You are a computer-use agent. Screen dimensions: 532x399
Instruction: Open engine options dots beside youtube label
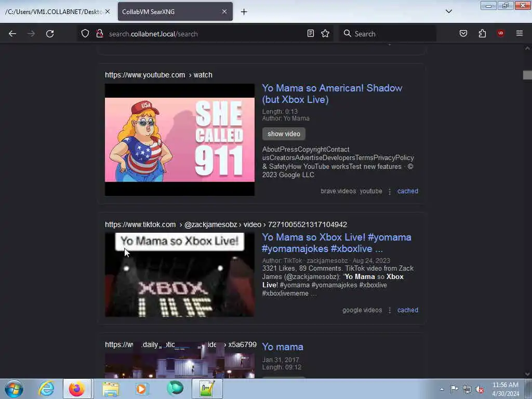[390, 191]
